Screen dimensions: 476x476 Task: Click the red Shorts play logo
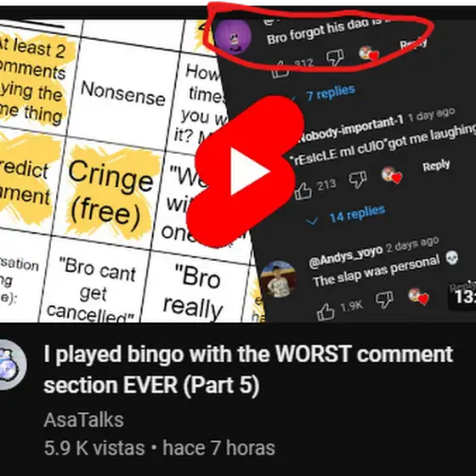click(246, 171)
